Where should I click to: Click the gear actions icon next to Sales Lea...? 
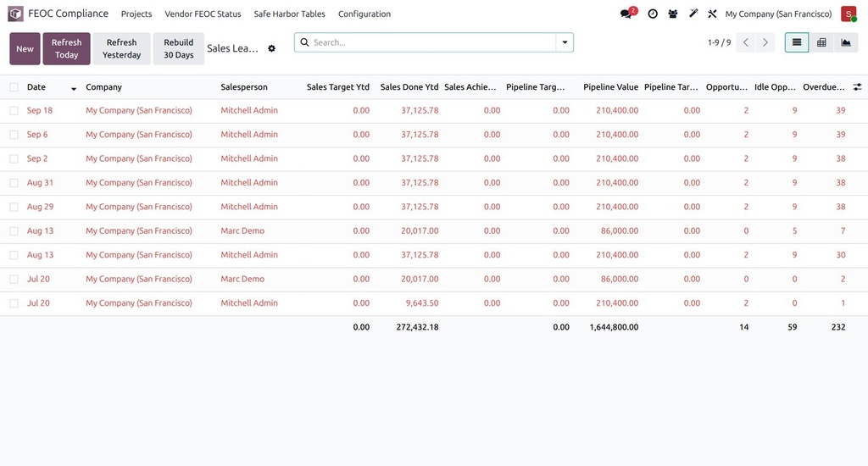pyautogui.click(x=271, y=48)
